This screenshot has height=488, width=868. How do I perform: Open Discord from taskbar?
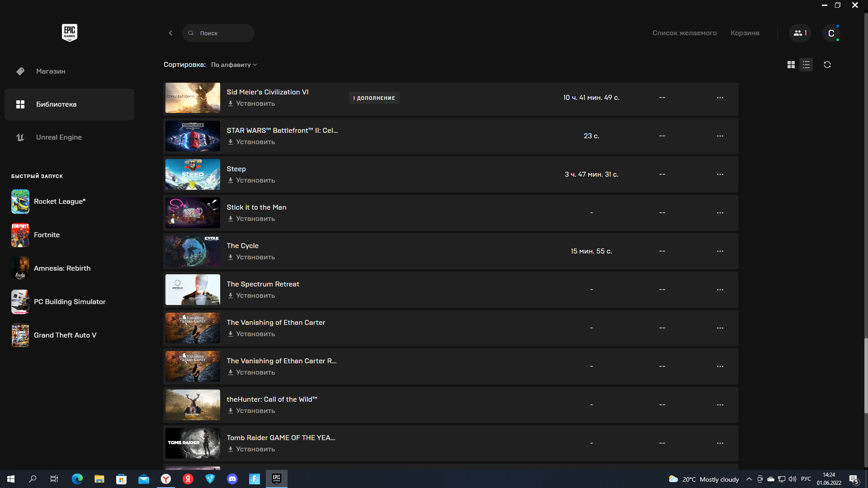232,479
